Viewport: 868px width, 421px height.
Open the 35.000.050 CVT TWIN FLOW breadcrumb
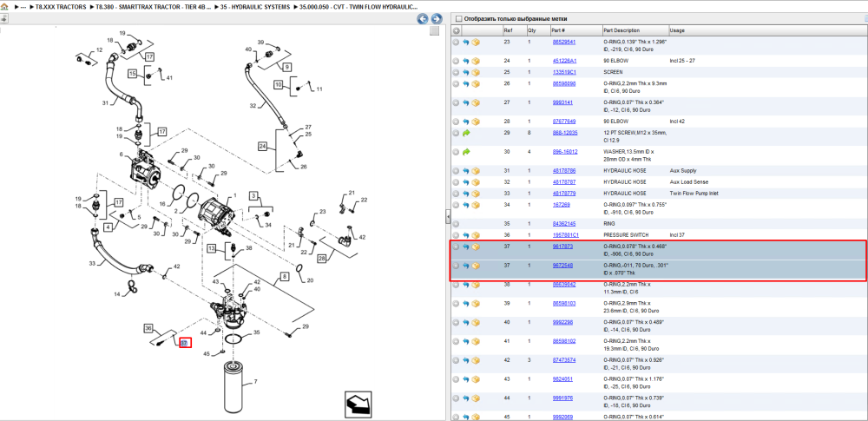click(358, 7)
